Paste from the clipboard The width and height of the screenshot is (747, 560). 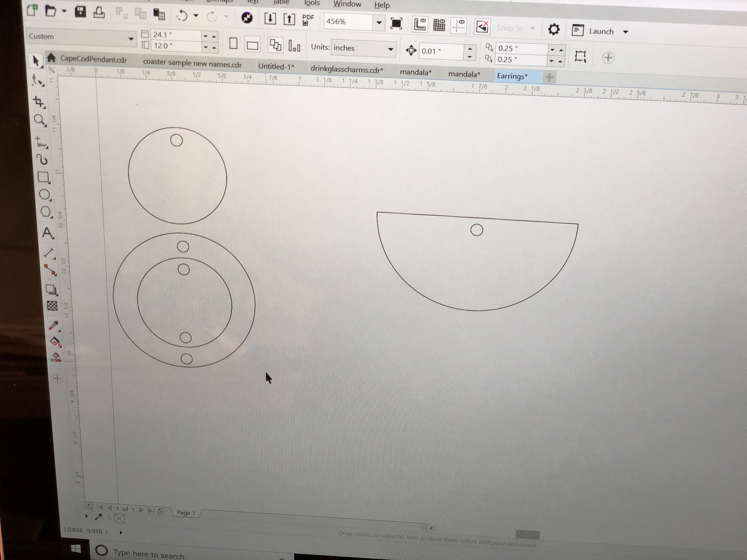[x=159, y=14]
